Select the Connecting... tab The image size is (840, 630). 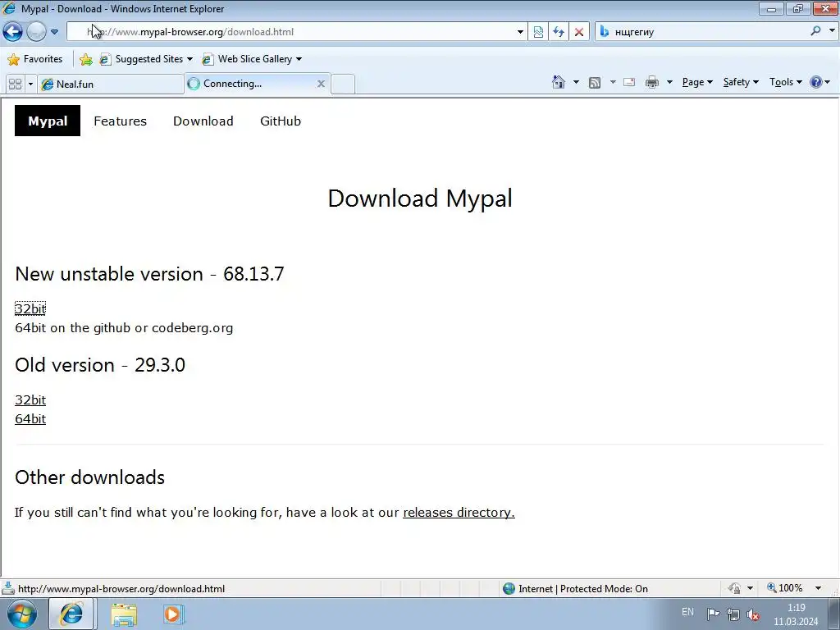252,84
